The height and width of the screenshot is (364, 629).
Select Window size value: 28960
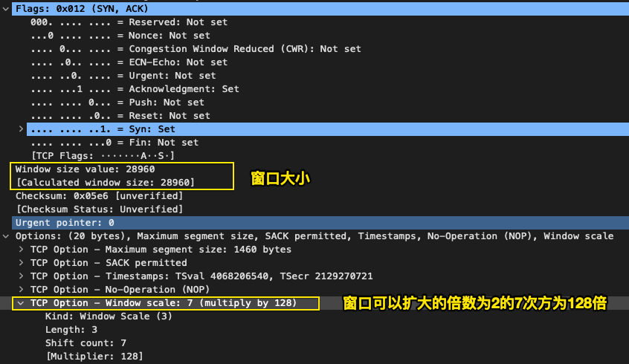coord(85,169)
